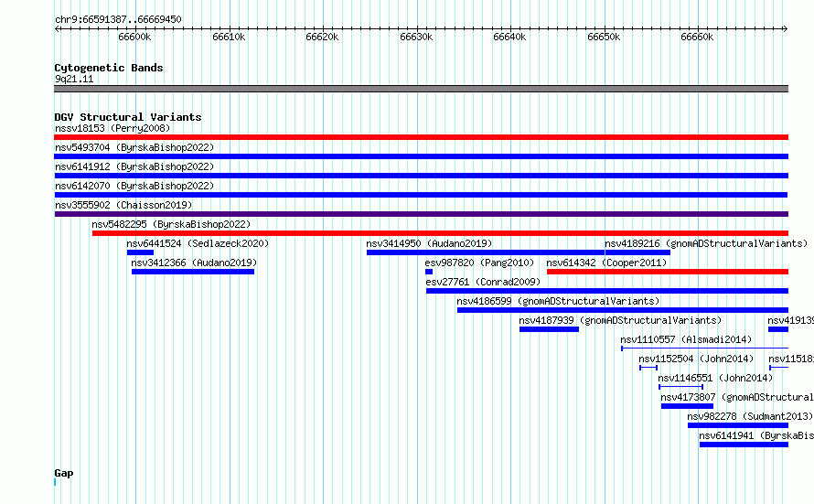This screenshot has width=814, height=504.
Task: Open nsv4189216 (gnomADStructuralVariants) label
Action: coord(706,243)
